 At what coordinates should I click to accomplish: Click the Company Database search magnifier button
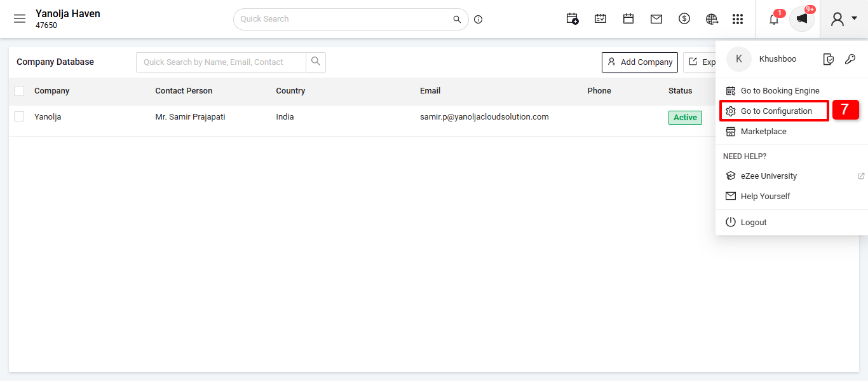click(x=316, y=62)
